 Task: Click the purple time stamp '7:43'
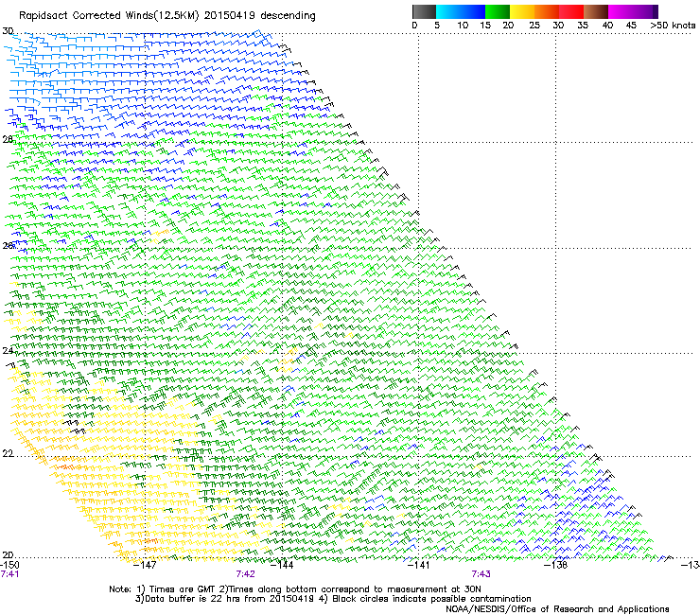(481, 574)
